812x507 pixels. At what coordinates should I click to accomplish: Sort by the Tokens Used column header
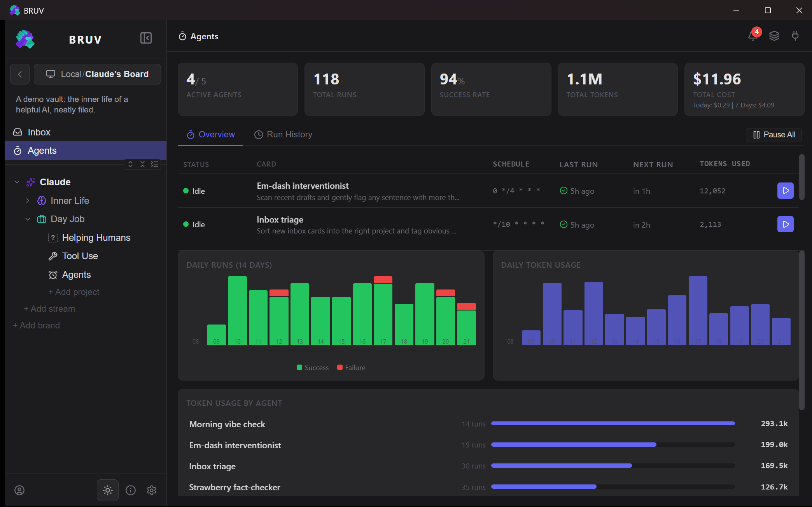[725, 164]
